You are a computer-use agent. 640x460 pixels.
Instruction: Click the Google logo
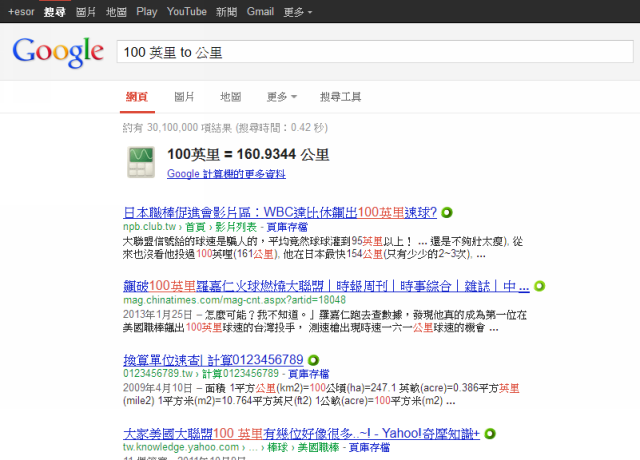click(58, 52)
